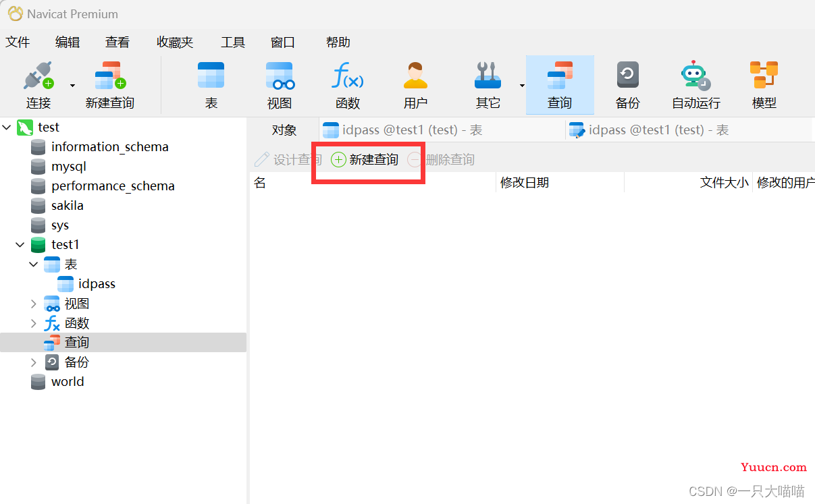
Task: Select the 表 (Table) toolbar icon
Action: [x=211, y=76]
